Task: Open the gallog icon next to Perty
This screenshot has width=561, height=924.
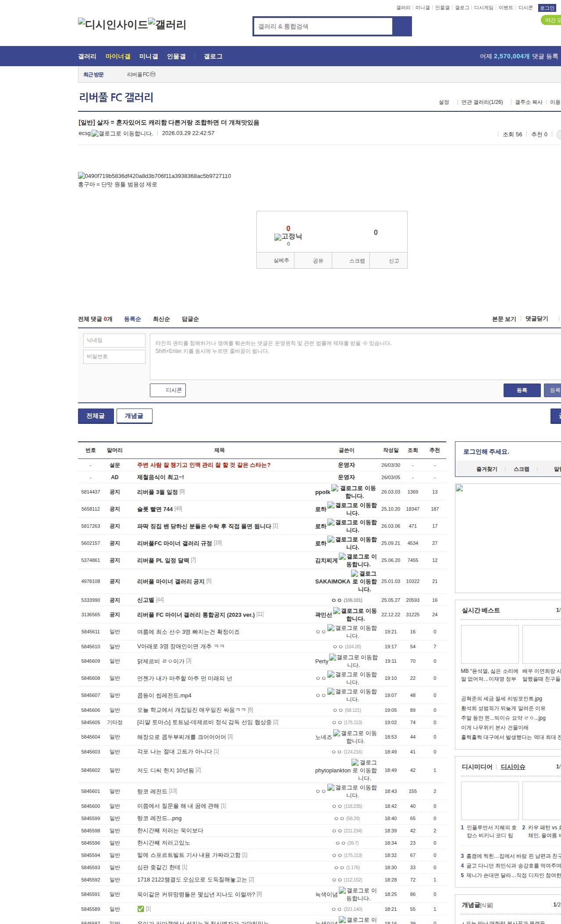Action: [333, 657]
